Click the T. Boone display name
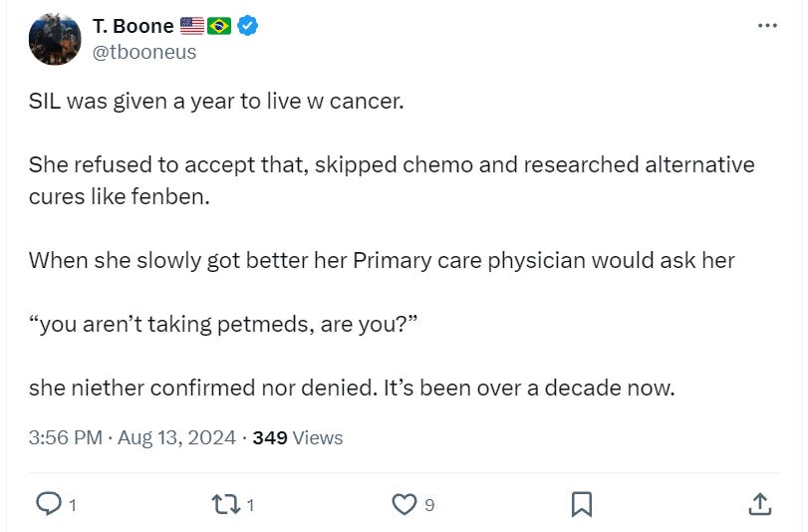 pos(133,26)
